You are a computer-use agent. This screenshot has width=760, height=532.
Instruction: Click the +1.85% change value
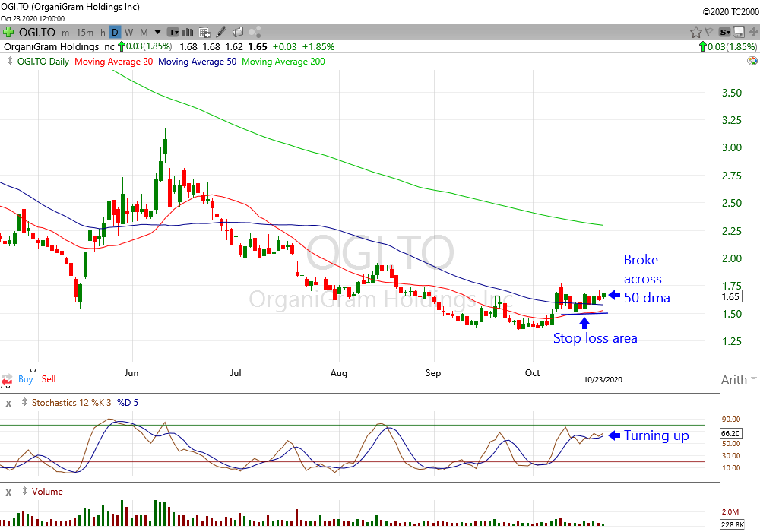click(318, 47)
